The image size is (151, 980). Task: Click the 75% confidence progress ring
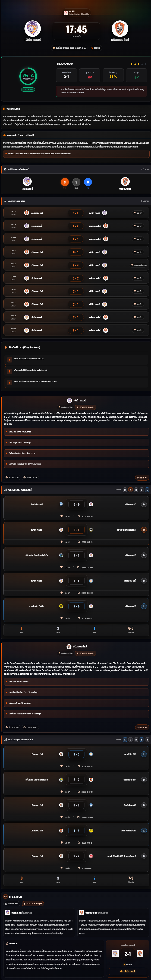click(28, 76)
